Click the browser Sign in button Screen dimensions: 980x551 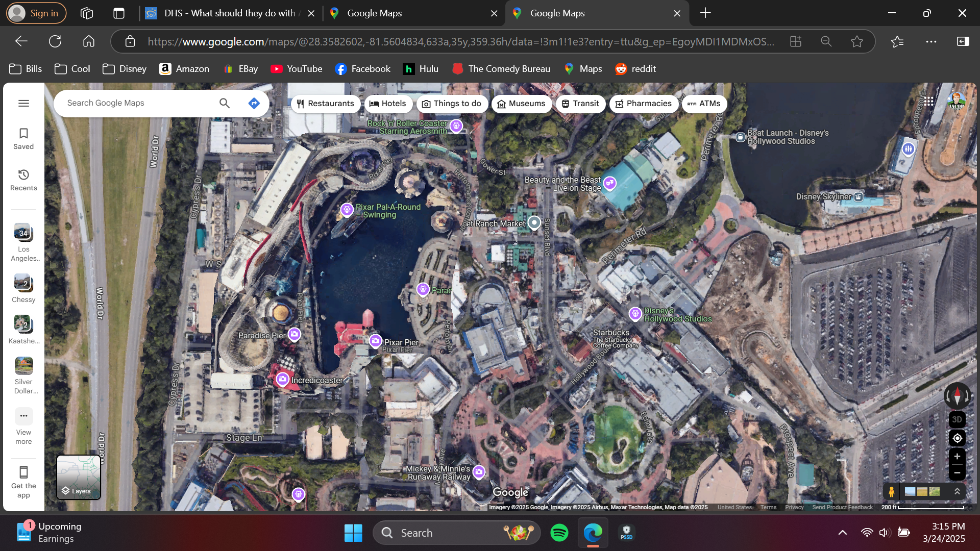[36, 13]
